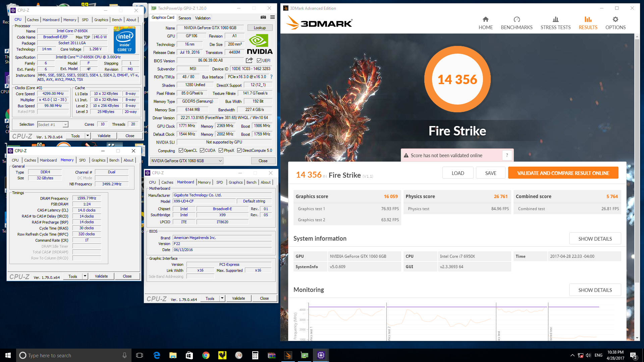The height and width of the screenshot is (362, 644).
Task: Expand Tools dropdown arrow in Mainboard tab window
Action: pos(222,298)
